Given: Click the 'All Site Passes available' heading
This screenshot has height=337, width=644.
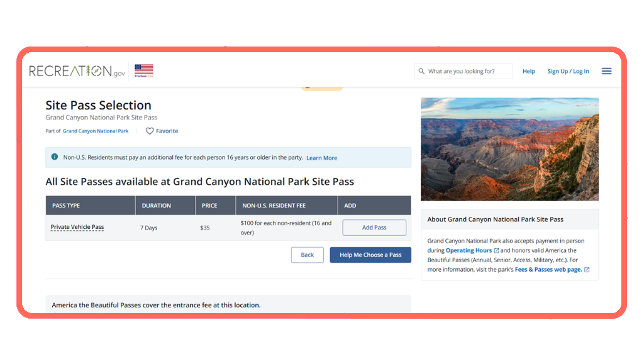Looking at the screenshot, I should (199, 182).
